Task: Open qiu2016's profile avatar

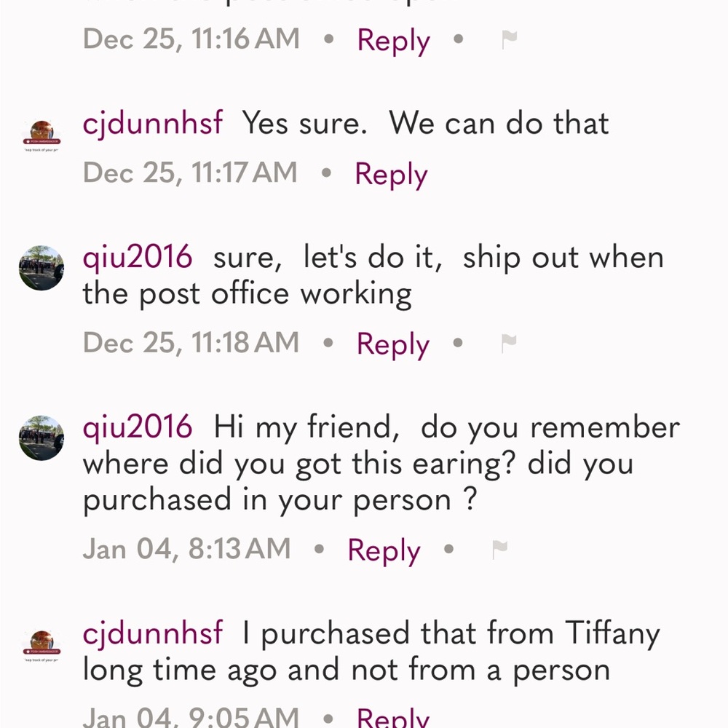Action: (x=41, y=268)
